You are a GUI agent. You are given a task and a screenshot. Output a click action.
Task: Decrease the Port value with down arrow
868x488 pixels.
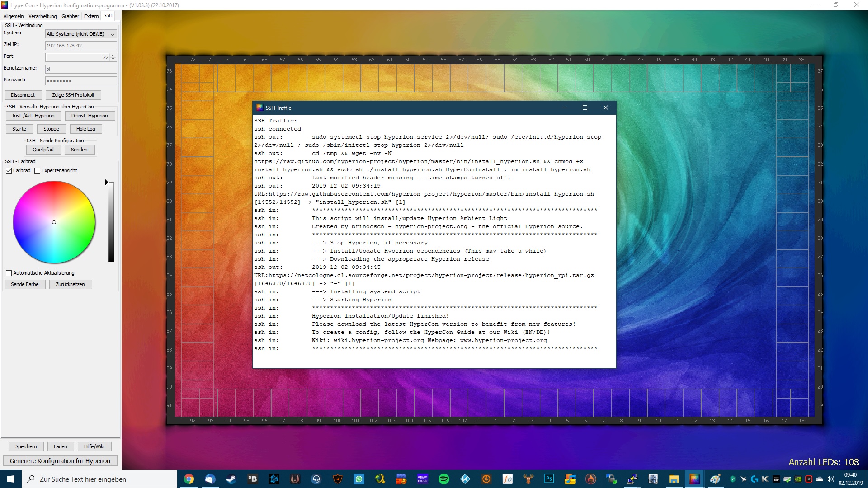pyautogui.click(x=113, y=59)
